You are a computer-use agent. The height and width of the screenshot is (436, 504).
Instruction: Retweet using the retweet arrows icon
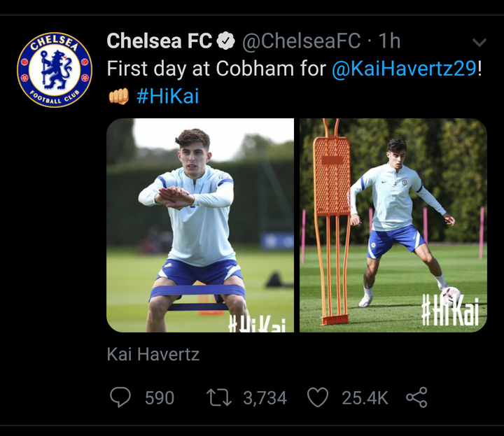pos(219,398)
